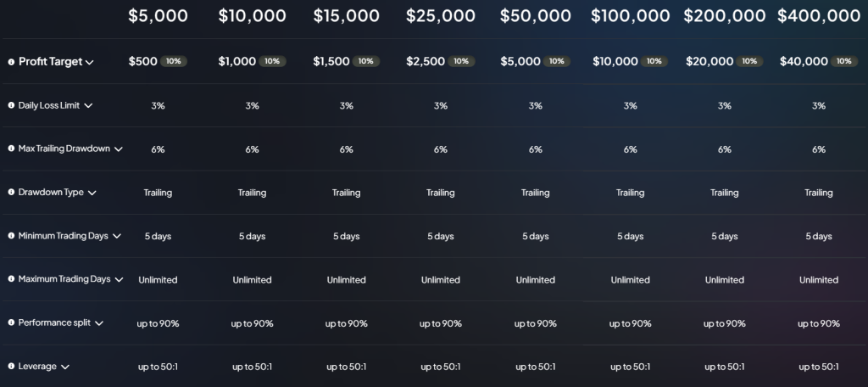Viewport: 868px width, 387px height.
Task: Expand the Leverage row chevron
Action: pos(65,367)
